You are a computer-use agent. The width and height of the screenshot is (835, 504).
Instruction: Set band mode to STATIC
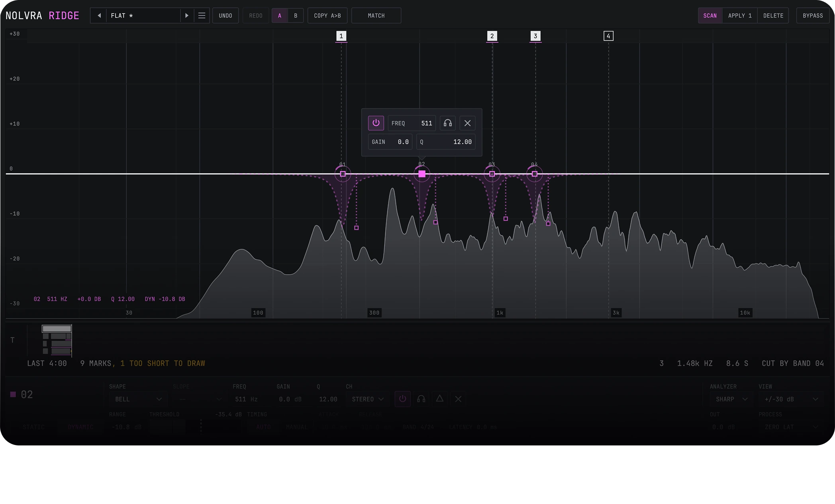coord(33,427)
